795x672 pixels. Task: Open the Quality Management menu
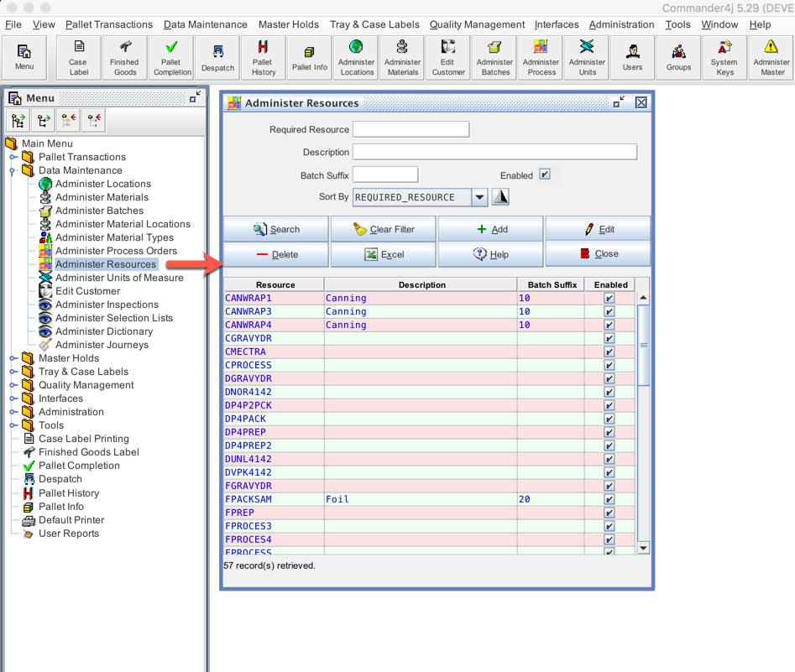[x=476, y=24]
